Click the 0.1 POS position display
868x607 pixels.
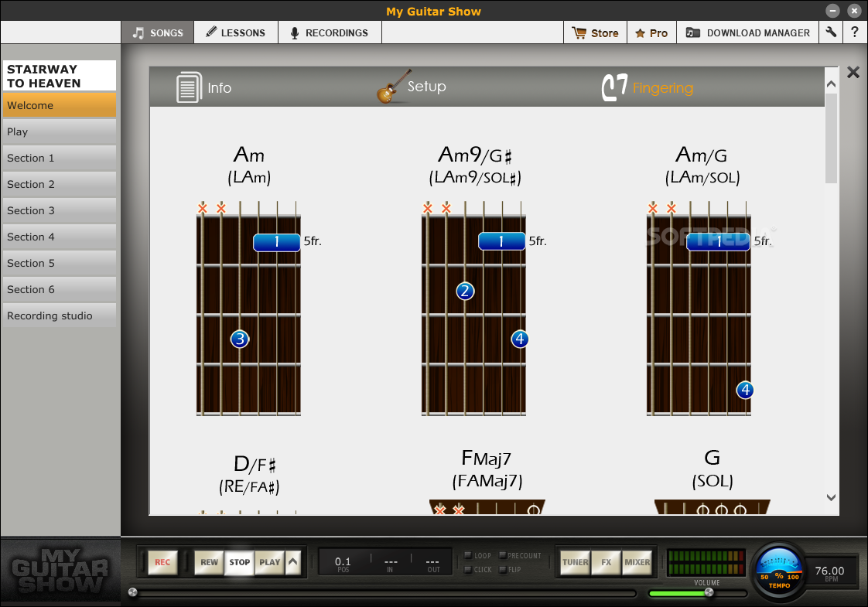pyautogui.click(x=343, y=564)
